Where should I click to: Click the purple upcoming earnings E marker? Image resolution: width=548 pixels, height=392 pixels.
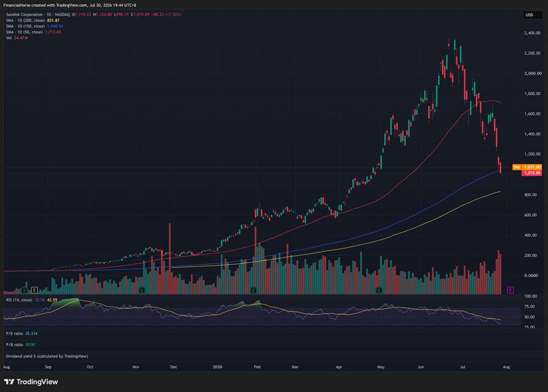pyautogui.click(x=510, y=290)
